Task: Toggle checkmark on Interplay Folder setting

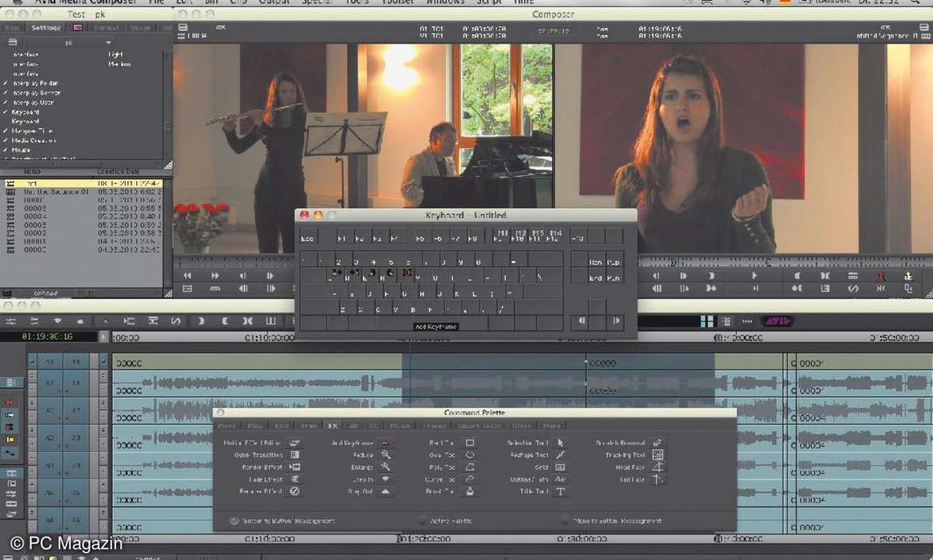Action: click(x=5, y=83)
